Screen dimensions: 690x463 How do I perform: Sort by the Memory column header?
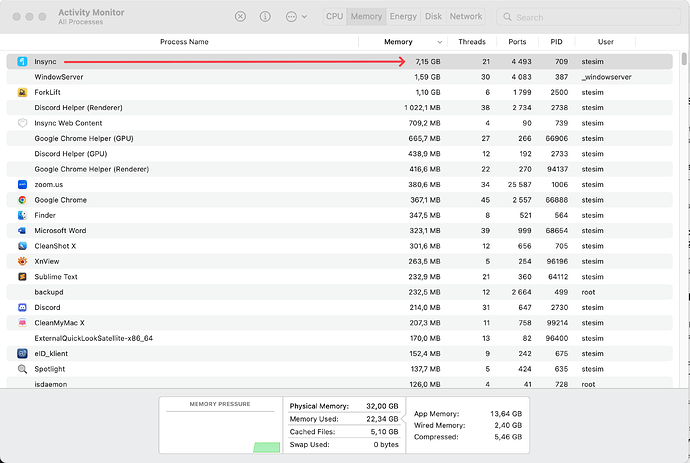click(x=398, y=42)
